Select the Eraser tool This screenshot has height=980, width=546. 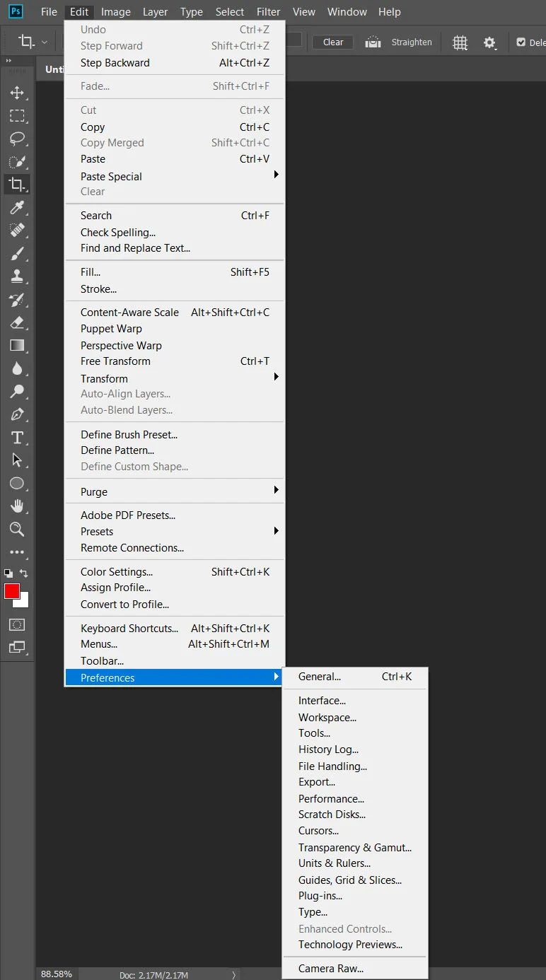(17, 322)
